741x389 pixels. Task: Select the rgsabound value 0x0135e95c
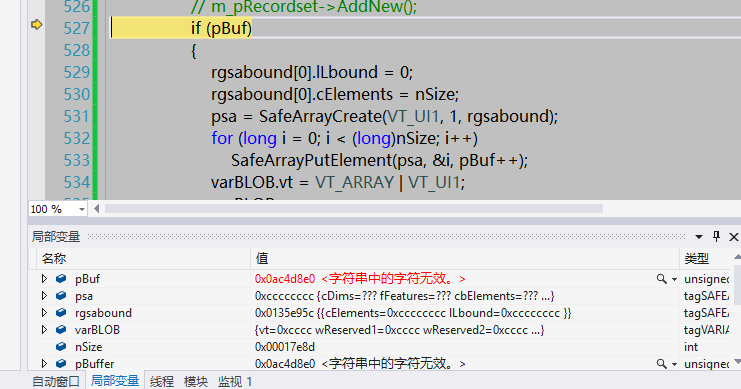point(285,313)
